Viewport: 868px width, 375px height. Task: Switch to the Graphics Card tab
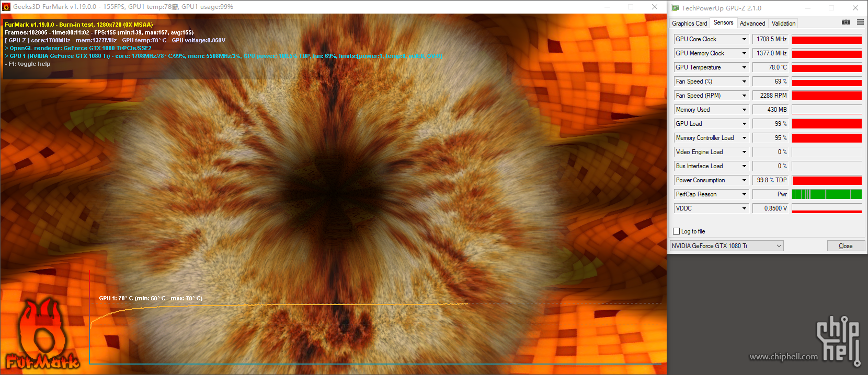(689, 24)
